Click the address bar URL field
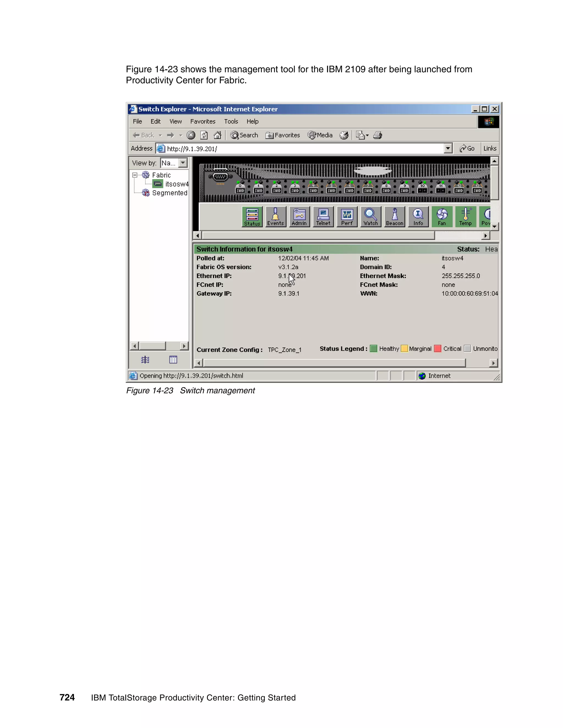 click(300, 149)
